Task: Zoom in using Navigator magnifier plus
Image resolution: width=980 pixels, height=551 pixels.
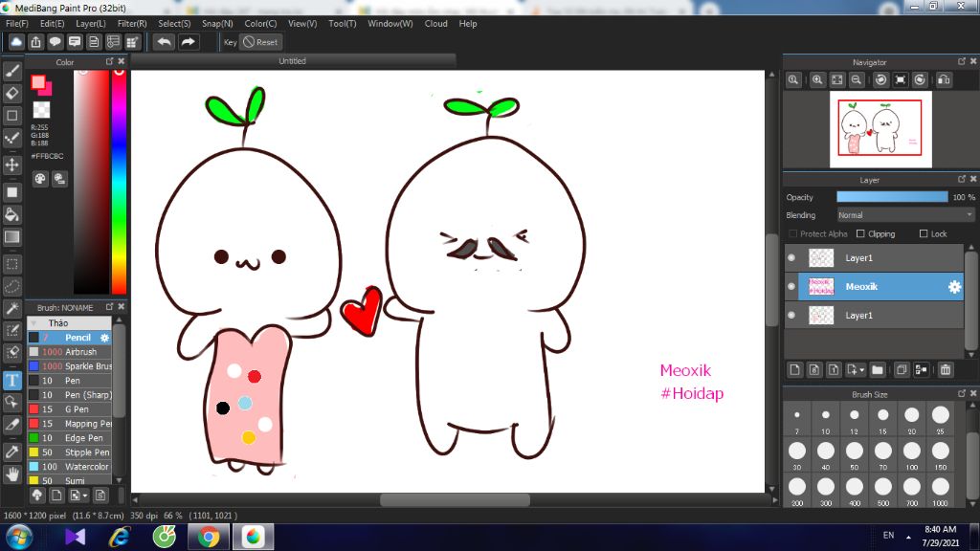Action: click(x=817, y=80)
